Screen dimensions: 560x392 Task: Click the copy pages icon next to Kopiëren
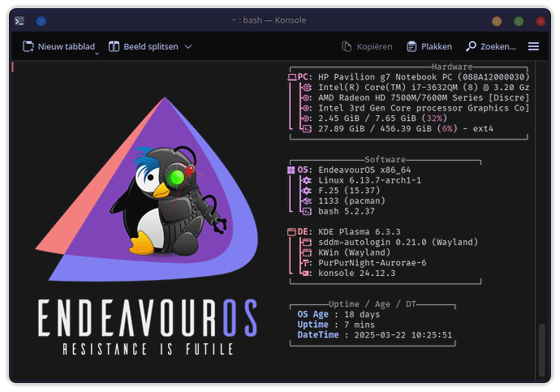[347, 46]
